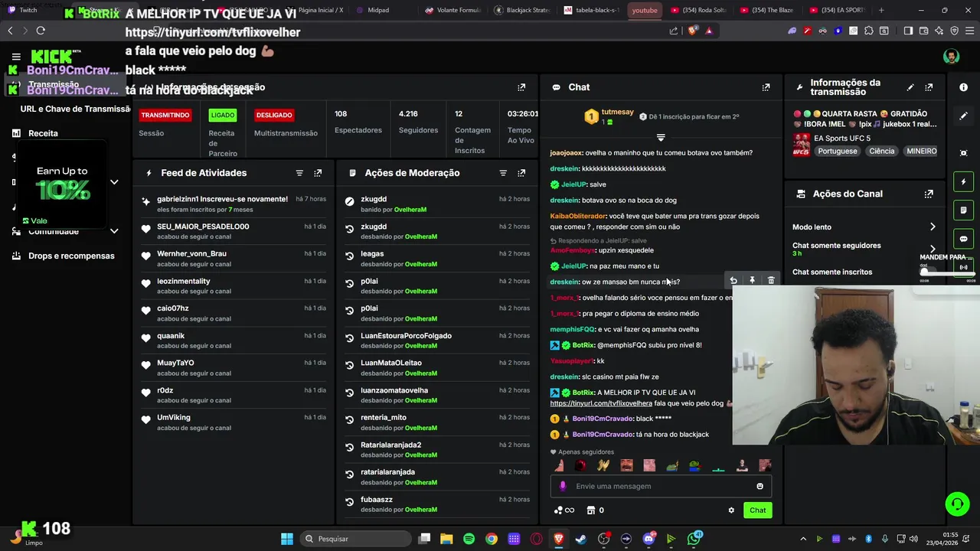
Task: Switch to the Volante Formula browser tab
Action: pos(452,10)
